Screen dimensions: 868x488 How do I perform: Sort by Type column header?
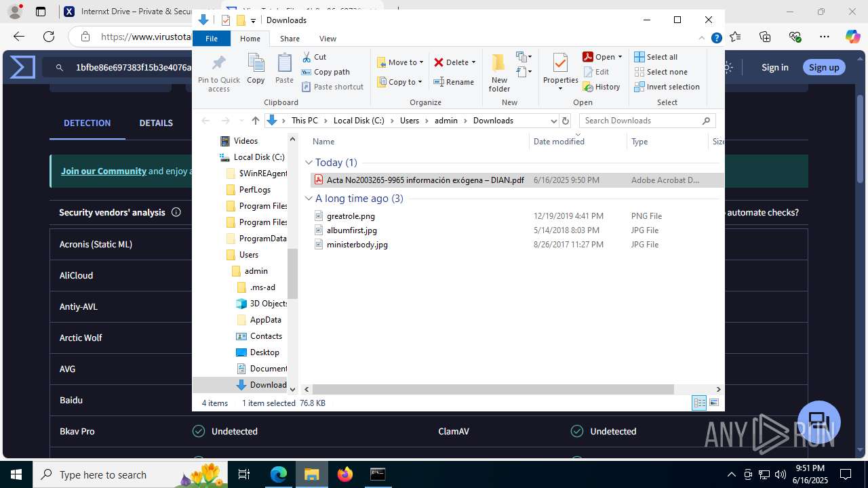[x=639, y=142]
